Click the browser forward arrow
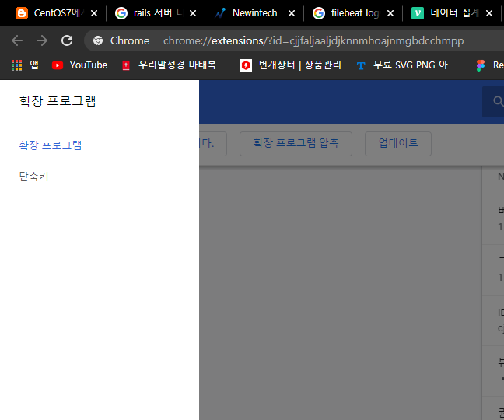 42,40
